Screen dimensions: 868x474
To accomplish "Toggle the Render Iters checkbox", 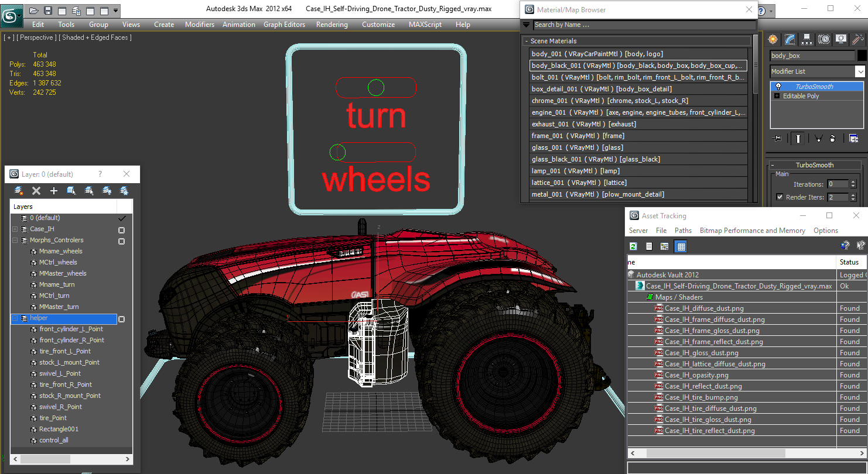I will point(780,197).
